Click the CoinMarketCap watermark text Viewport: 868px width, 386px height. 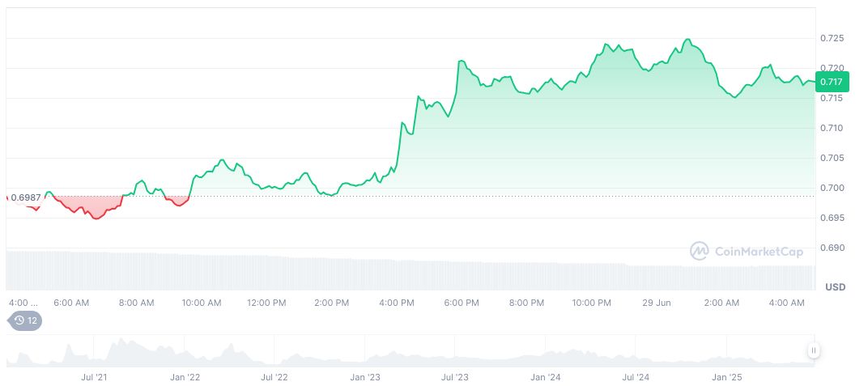click(x=758, y=252)
